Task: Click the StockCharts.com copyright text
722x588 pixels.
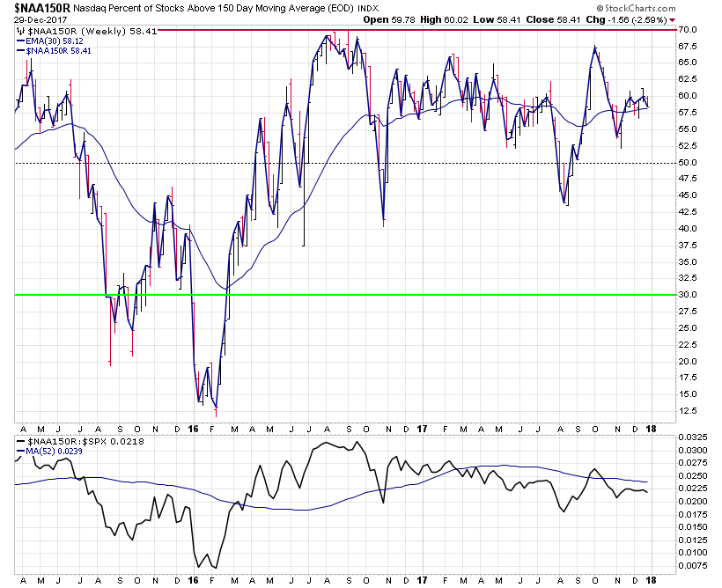Action: [636, 8]
